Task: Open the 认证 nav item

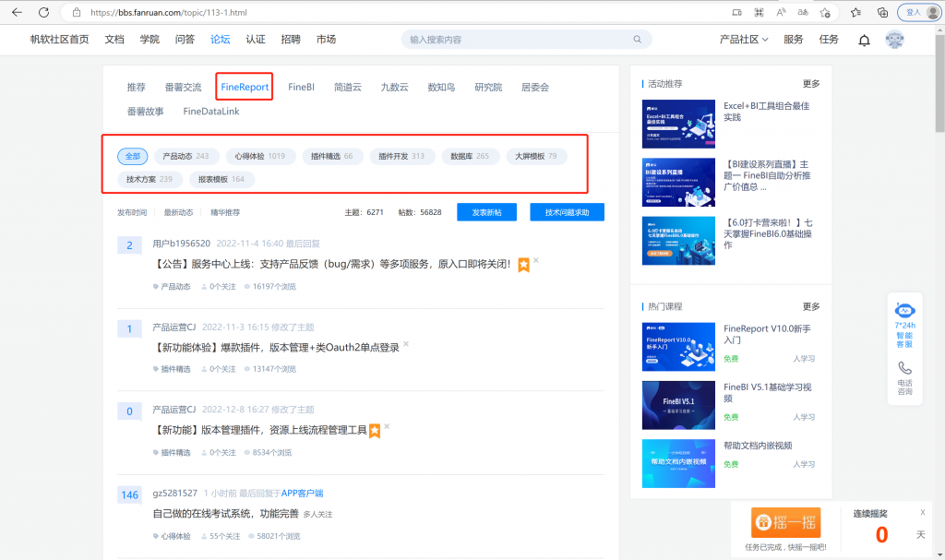Action: tap(256, 39)
